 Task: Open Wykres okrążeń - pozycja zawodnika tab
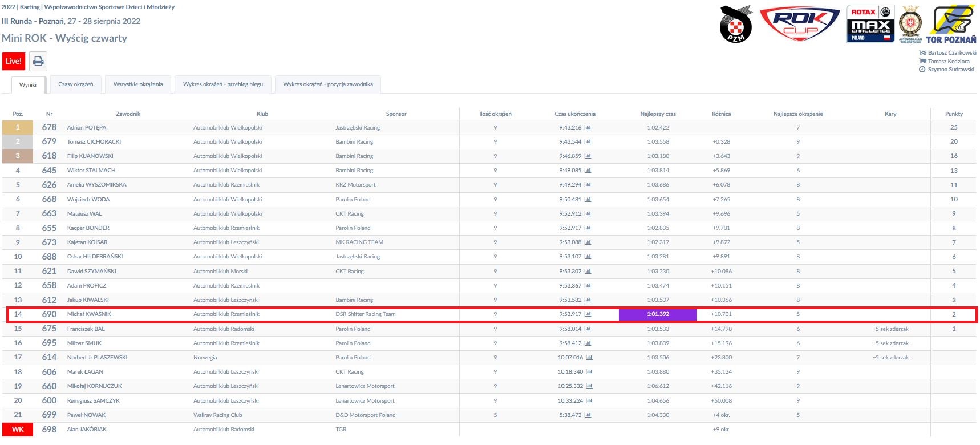[328, 84]
